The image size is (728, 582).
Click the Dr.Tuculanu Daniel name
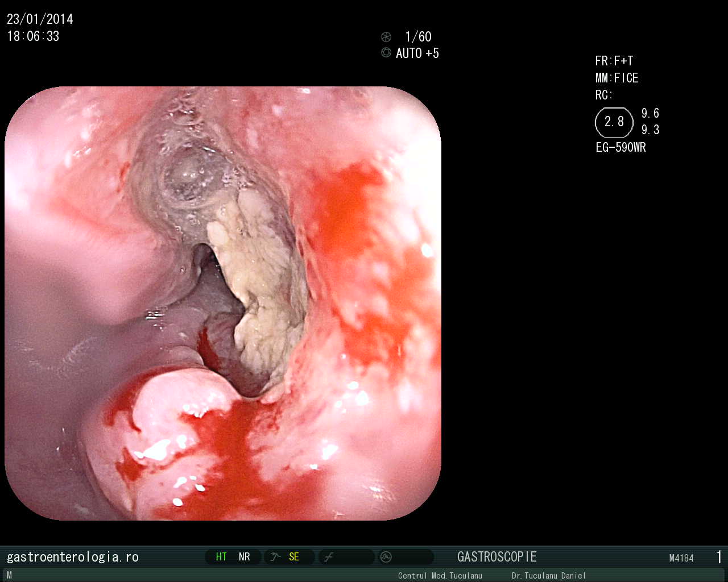pos(549,576)
